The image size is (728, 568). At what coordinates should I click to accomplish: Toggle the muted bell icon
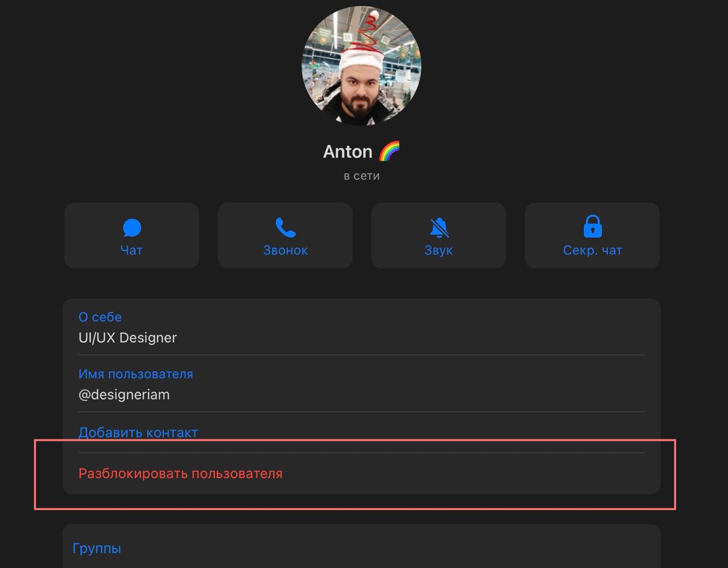coord(439,228)
